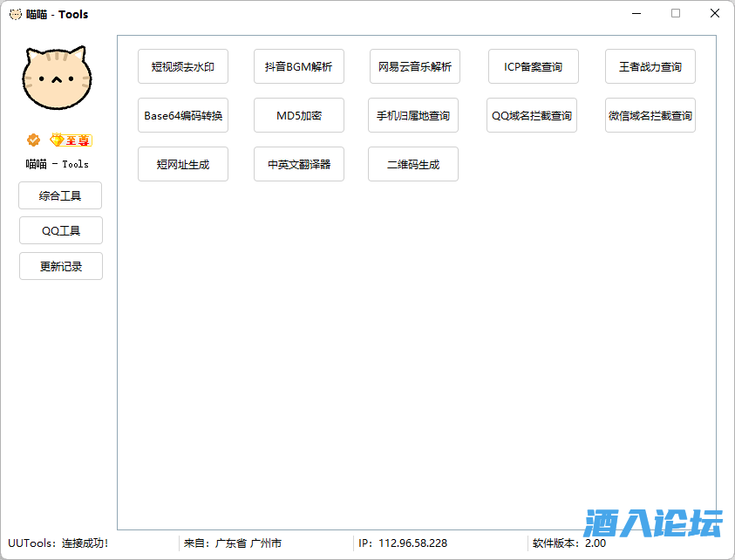Launch QQ域名拦截查询 checker

coord(532,115)
